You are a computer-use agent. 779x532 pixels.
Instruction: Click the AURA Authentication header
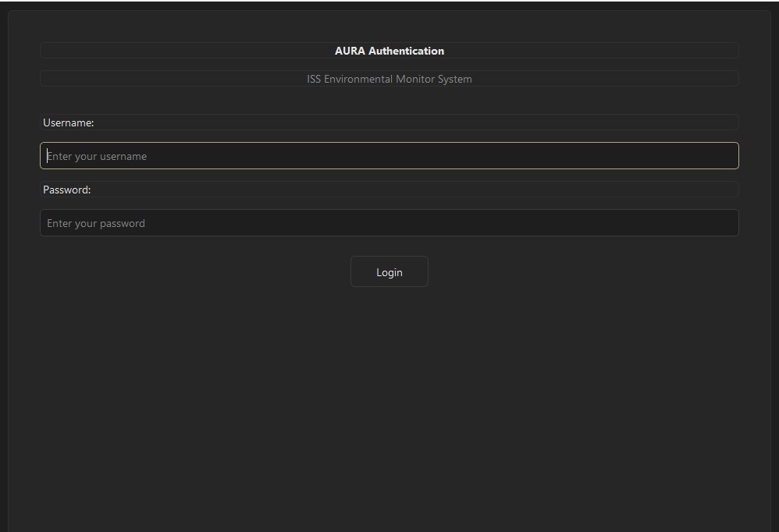(x=389, y=50)
